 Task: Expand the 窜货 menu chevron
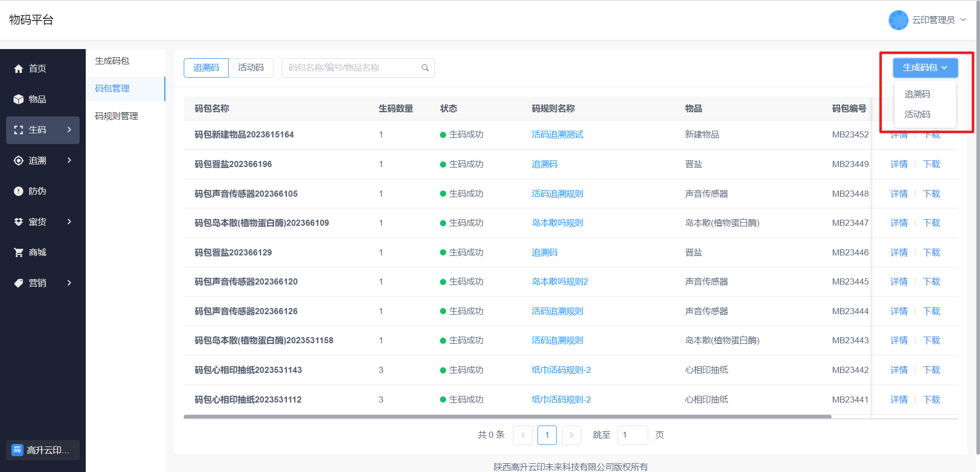69,222
